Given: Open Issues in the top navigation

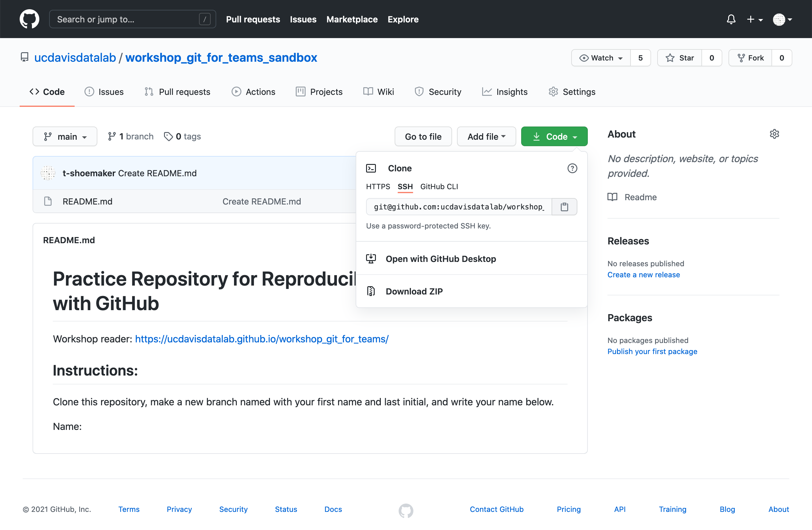Looking at the screenshot, I should click(x=303, y=19).
